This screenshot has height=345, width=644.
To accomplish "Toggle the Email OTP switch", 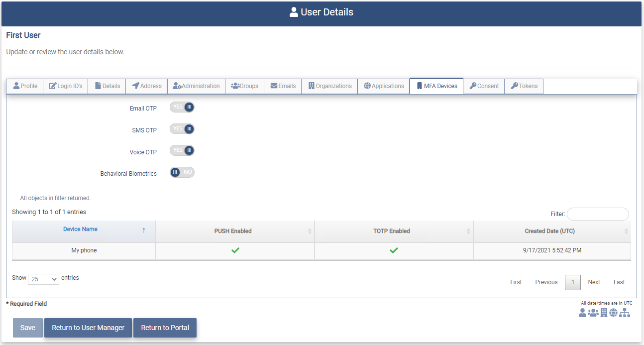I will click(182, 107).
